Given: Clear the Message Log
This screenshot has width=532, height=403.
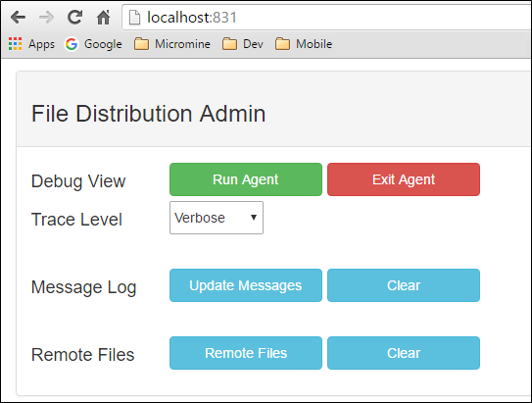Looking at the screenshot, I should (404, 285).
